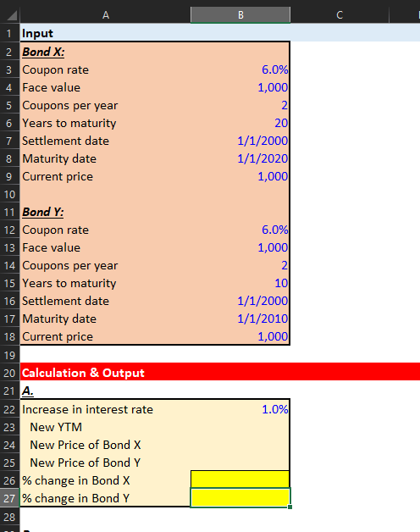Click Bond Y coupons per year in row 14

(x=285, y=265)
